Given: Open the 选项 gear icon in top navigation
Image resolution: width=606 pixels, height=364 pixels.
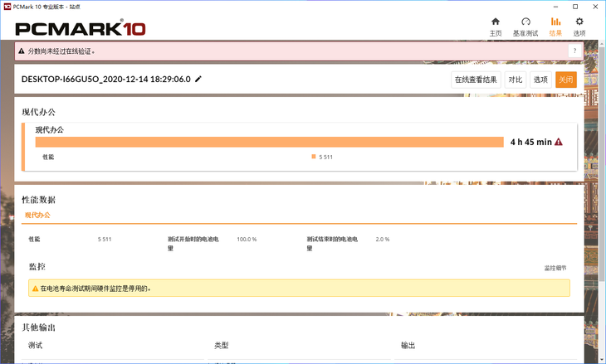Looking at the screenshot, I should pyautogui.click(x=579, y=22).
